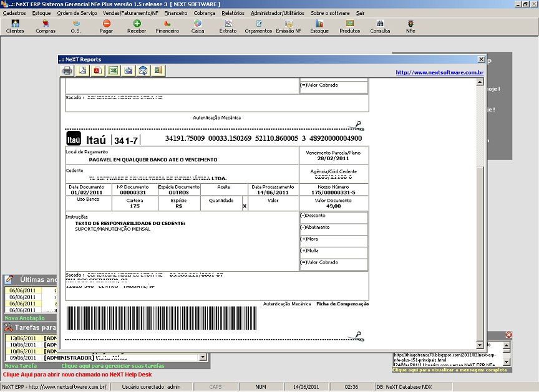The image size is (539, 392).
Task: Open the Estoque menu
Action: [41, 13]
